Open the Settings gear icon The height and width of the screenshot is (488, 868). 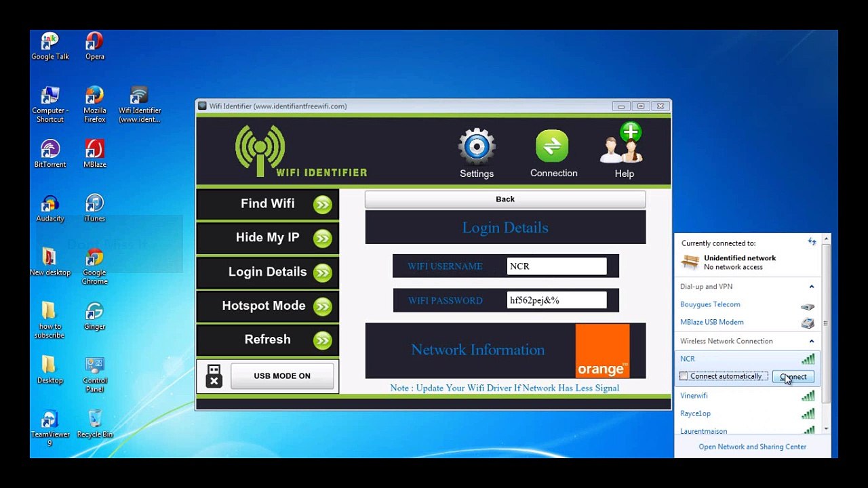[x=477, y=146]
